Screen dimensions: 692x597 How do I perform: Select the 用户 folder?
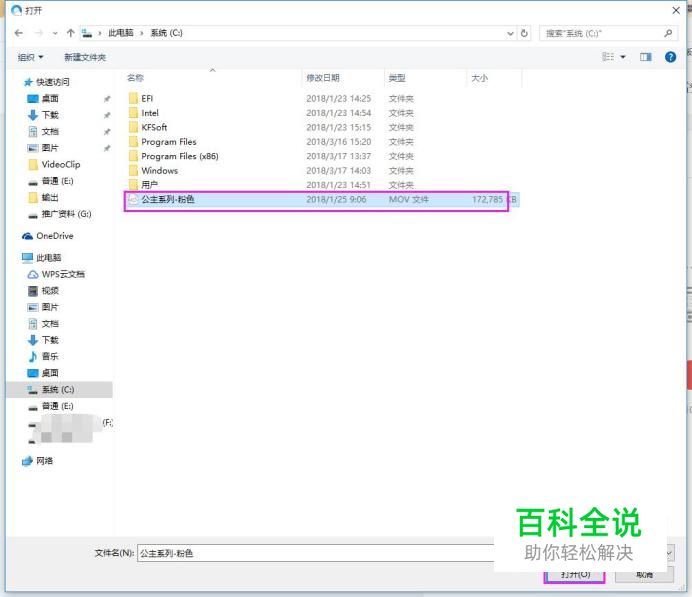point(149,184)
